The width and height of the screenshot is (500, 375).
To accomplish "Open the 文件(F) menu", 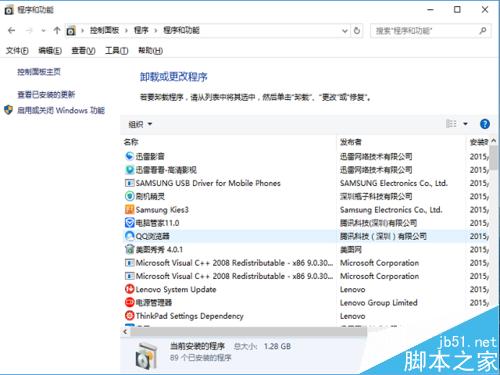I will tap(17, 51).
